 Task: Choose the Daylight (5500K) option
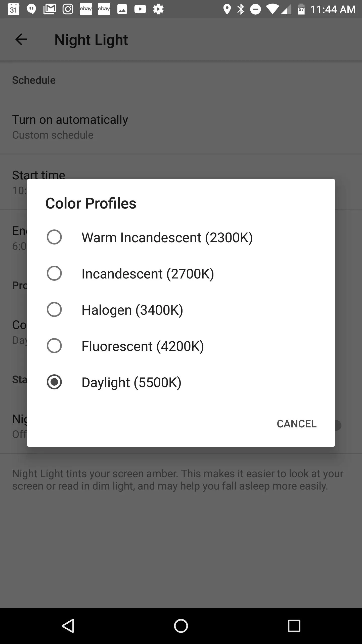tap(181, 382)
